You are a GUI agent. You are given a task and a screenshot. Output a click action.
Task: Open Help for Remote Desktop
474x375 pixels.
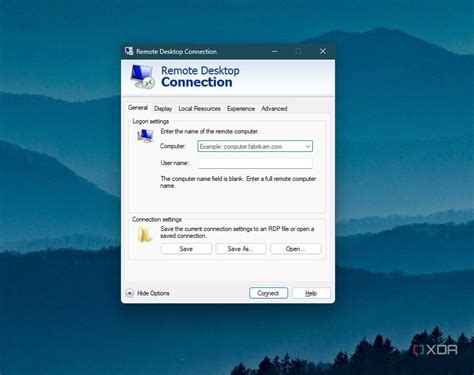pyautogui.click(x=311, y=293)
